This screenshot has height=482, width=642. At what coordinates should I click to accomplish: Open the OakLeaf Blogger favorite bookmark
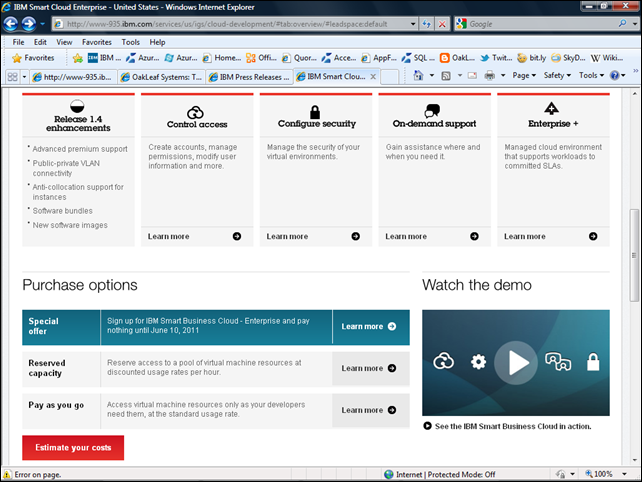tap(457, 58)
